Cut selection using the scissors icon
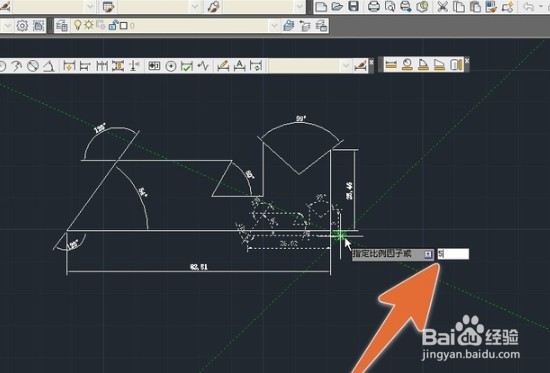The width and height of the screenshot is (550, 373). [x=443, y=6]
